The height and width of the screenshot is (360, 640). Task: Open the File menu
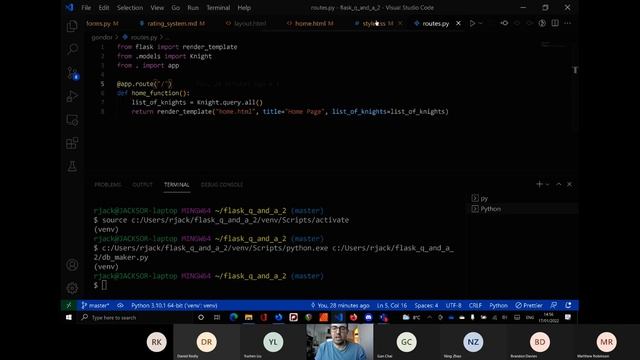point(86,8)
